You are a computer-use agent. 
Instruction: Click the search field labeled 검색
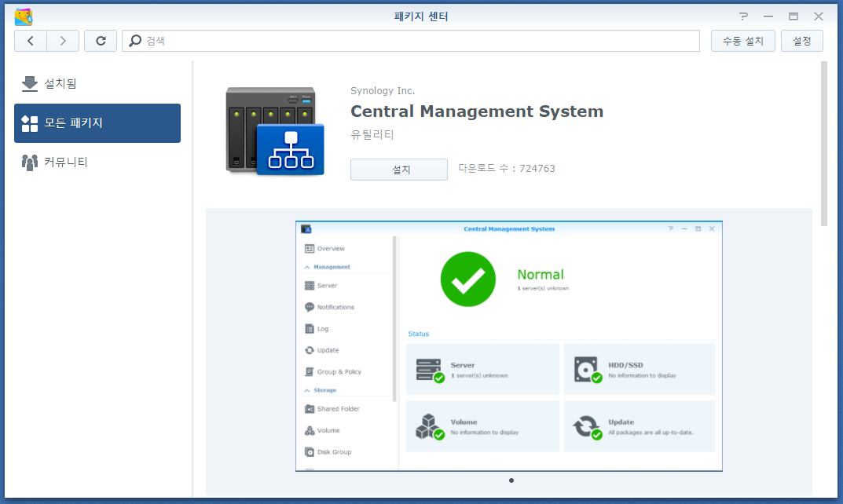(x=411, y=41)
